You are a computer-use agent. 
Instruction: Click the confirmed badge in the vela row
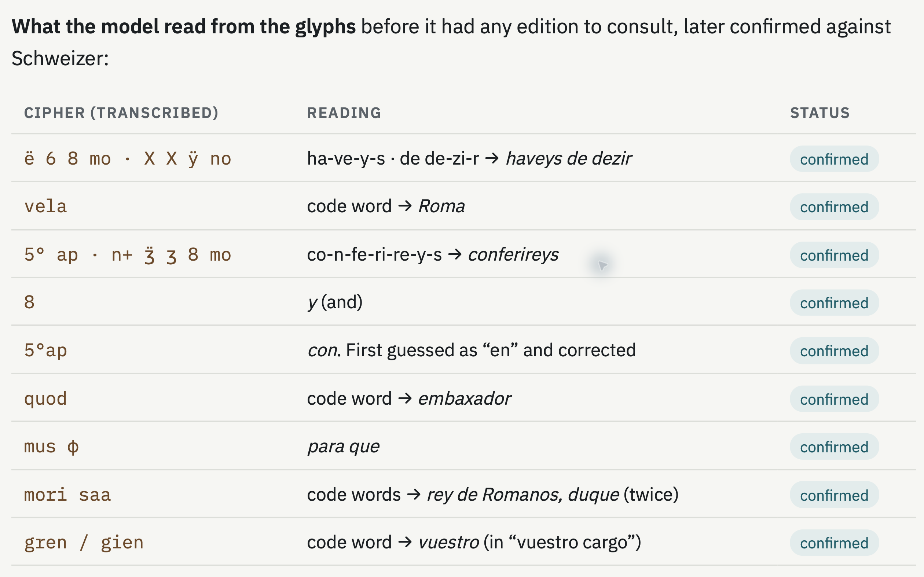[x=834, y=207]
